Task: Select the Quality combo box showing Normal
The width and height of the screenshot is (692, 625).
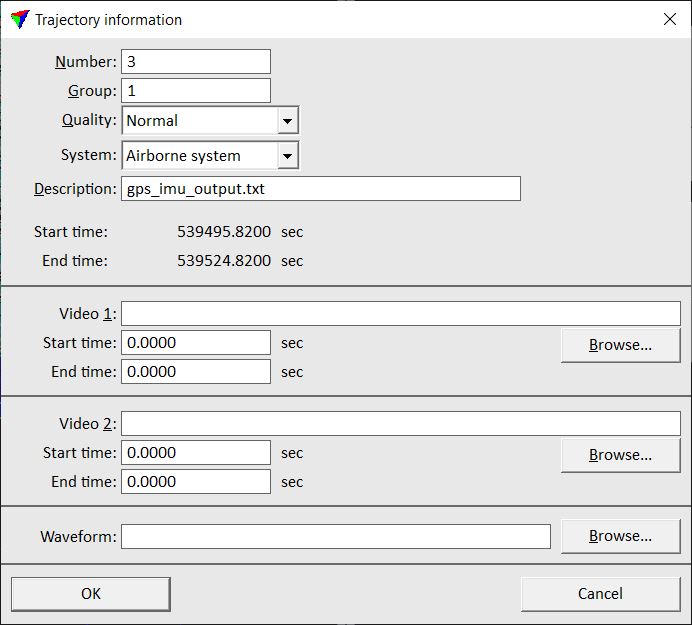Action: [200, 121]
